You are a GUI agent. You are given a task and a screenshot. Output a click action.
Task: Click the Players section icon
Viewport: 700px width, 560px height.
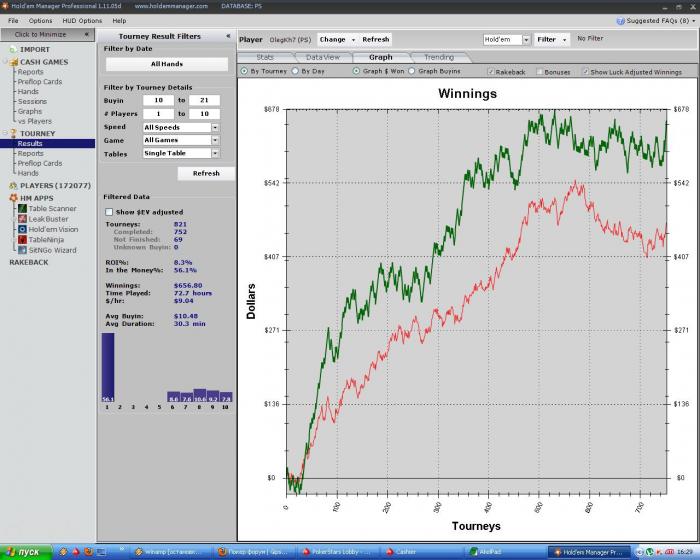pyautogui.click(x=13, y=186)
